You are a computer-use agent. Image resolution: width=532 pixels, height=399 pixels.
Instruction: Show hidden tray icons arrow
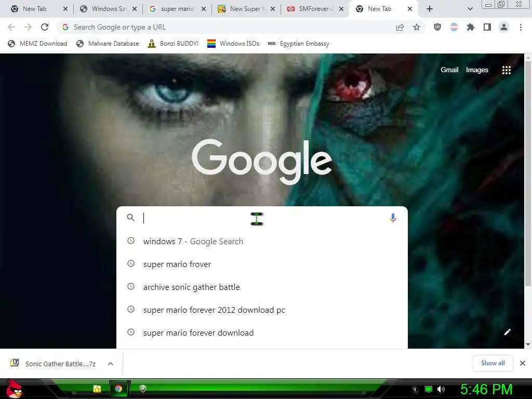tap(415, 390)
